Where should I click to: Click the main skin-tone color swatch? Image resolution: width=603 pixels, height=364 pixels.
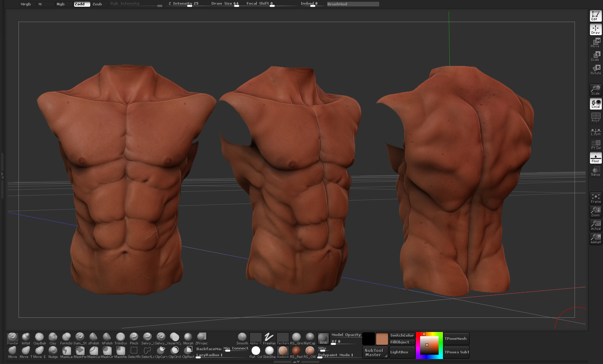(382, 338)
